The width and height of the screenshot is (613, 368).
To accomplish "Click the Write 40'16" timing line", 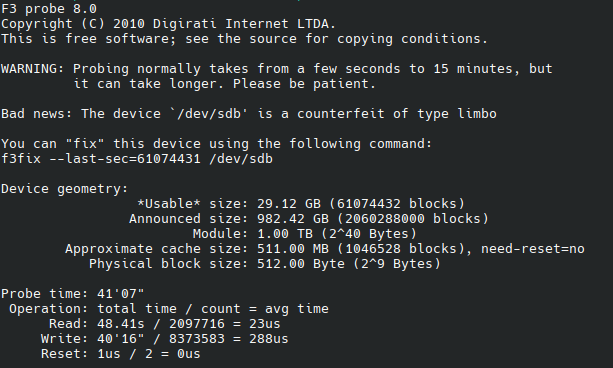I will (x=165, y=339).
